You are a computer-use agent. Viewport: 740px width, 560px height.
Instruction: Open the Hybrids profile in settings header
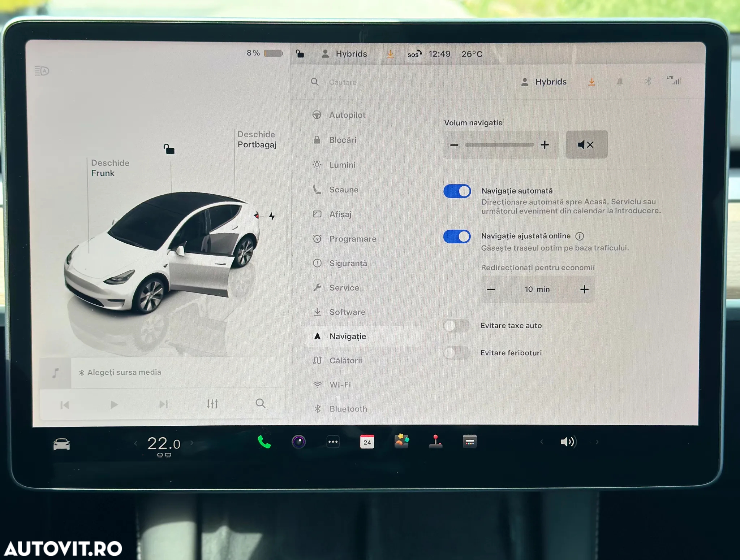[544, 82]
